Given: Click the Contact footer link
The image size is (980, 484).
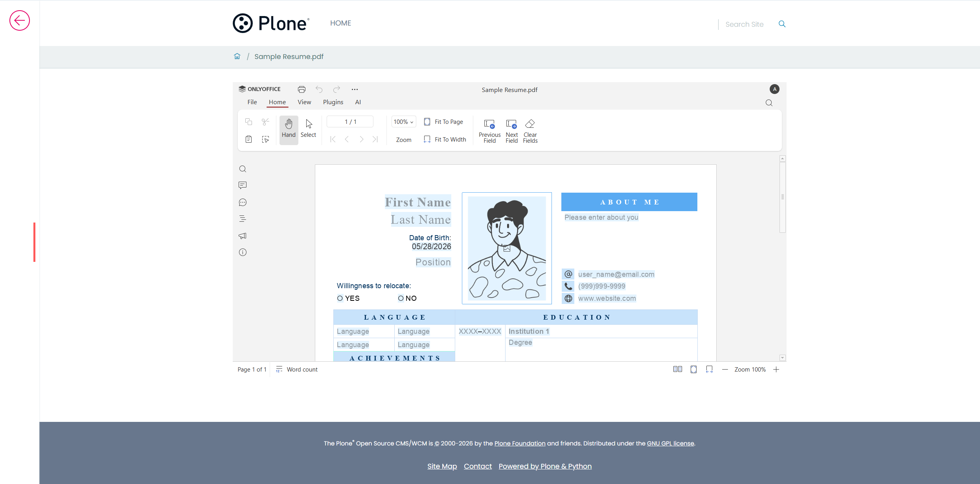Looking at the screenshot, I should 478,466.
